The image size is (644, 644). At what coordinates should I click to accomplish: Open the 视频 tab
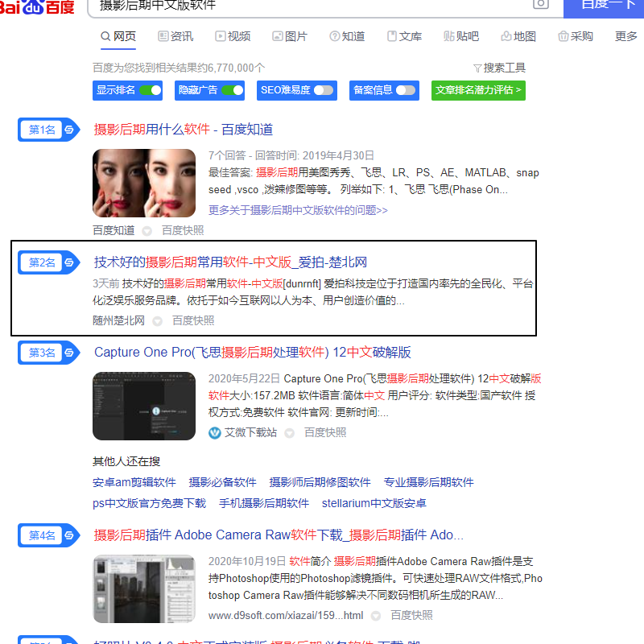(233, 36)
